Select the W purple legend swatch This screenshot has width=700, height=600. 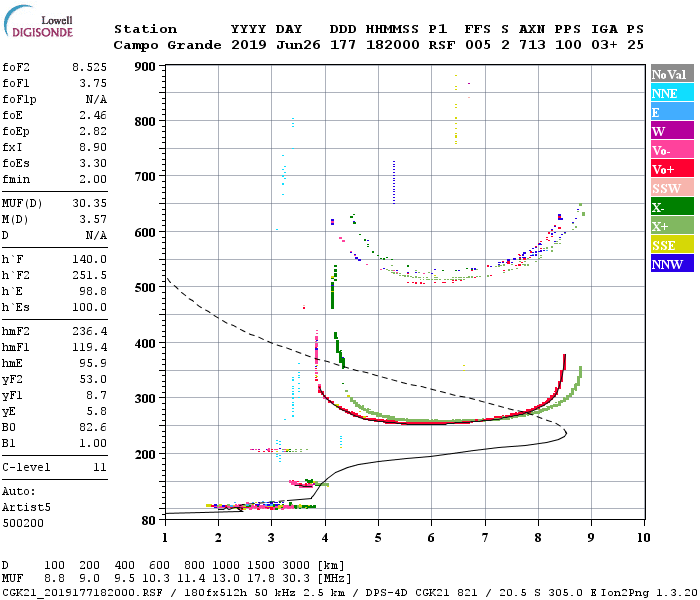pyautogui.click(x=672, y=130)
